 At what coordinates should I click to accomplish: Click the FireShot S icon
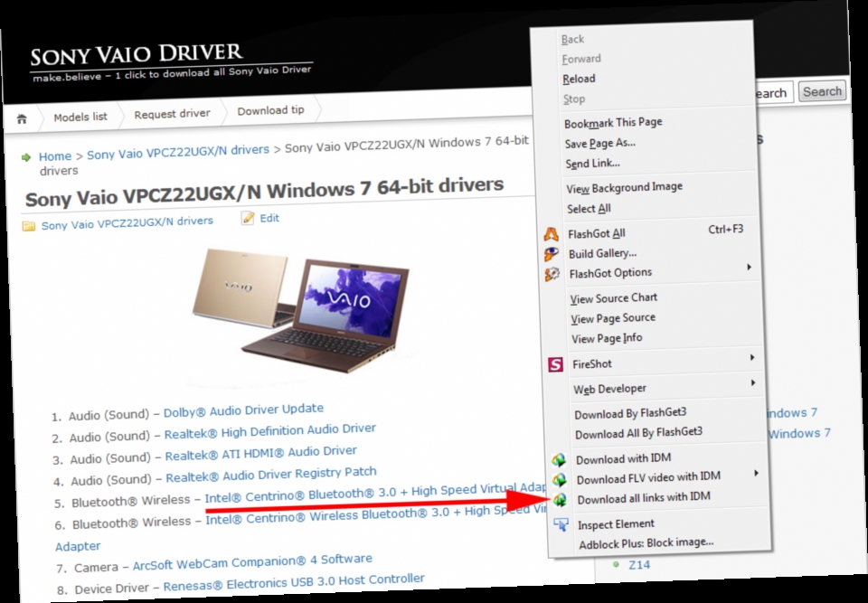(555, 364)
